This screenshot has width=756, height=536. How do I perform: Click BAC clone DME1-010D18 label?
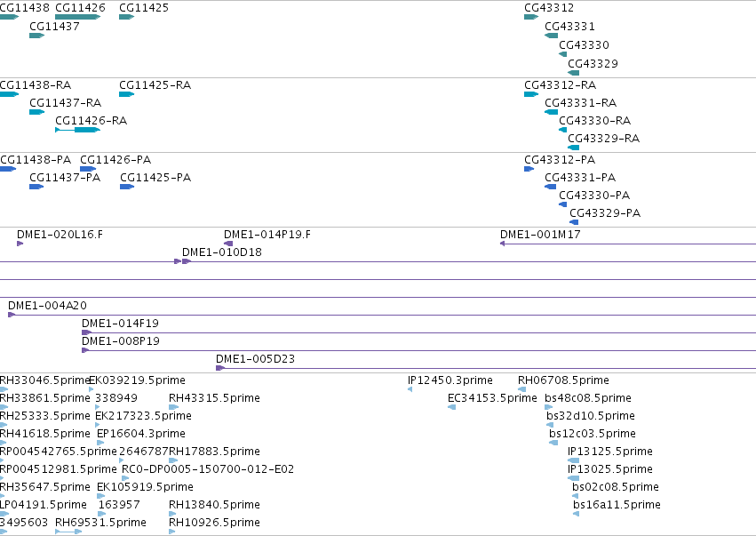(222, 252)
